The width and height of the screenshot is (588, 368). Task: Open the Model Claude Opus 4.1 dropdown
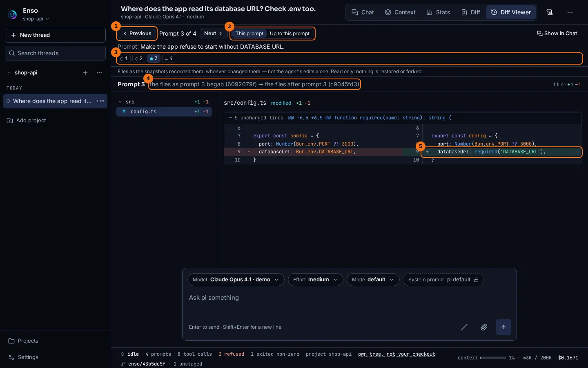tap(236, 280)
